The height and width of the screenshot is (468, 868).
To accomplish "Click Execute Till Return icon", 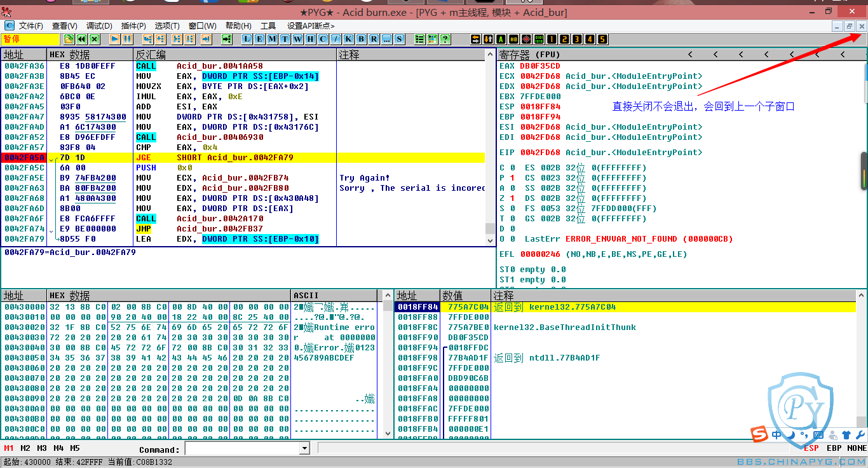I will [206, 39].
